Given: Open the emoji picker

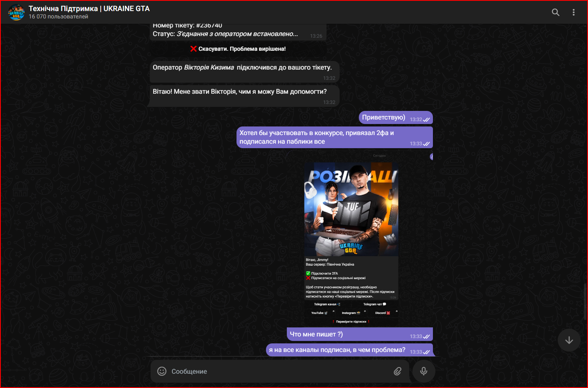Looking at the screenshot, I should (x=162, y=371).
